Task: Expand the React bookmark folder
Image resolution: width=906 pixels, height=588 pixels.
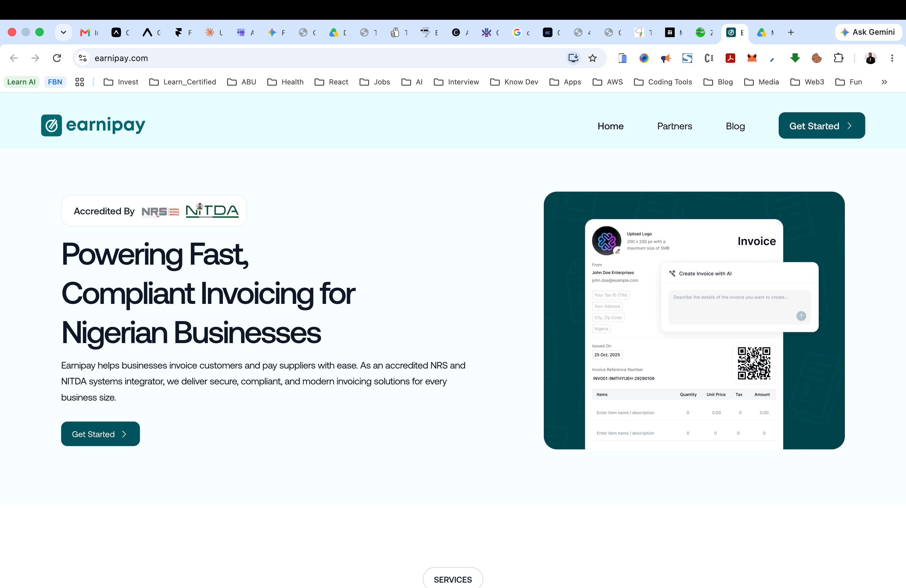Action: [x=331, y=82]
